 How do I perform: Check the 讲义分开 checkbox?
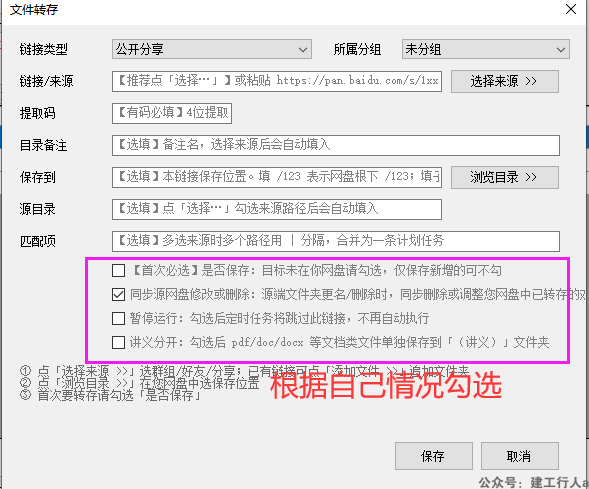point(118,343)
